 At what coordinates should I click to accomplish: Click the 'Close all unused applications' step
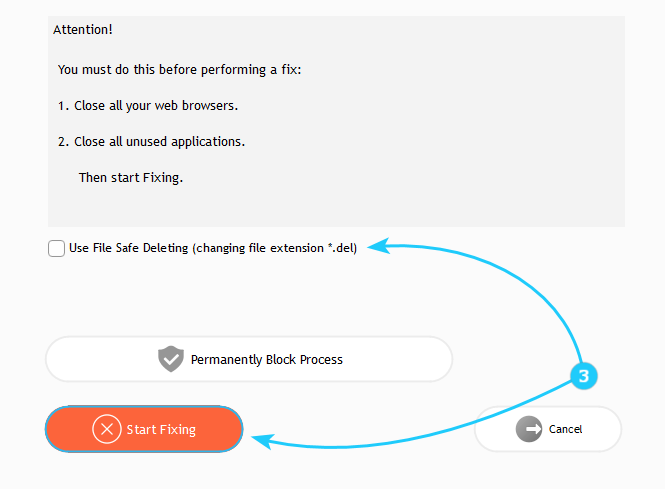151,142
